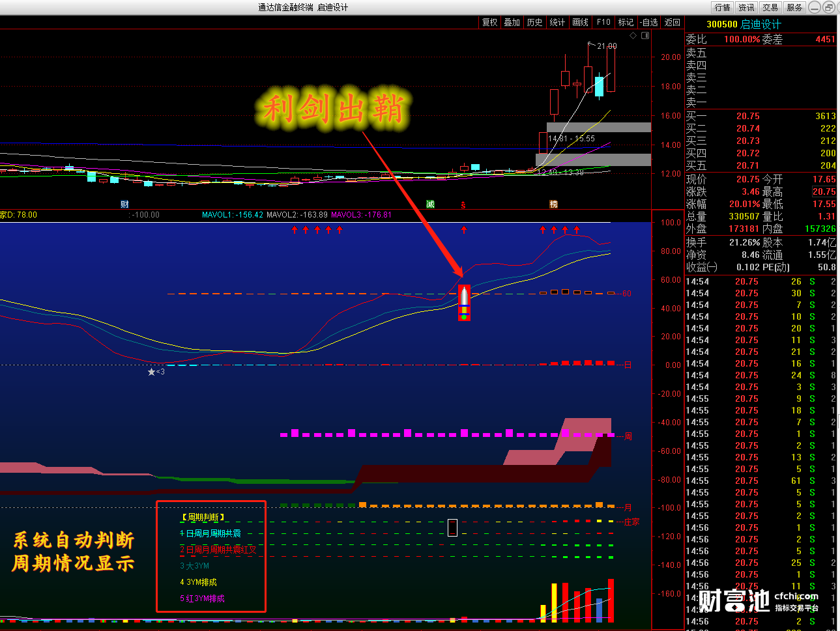Click the 21.00 high price label
The image size is (840, 631).
[x=607, y=46]
